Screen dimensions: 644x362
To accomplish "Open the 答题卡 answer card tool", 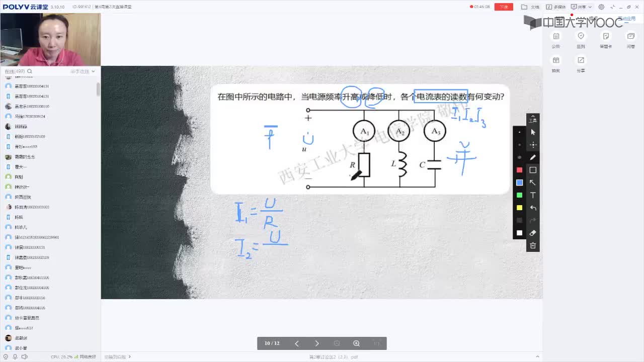I will pos(606,40).
